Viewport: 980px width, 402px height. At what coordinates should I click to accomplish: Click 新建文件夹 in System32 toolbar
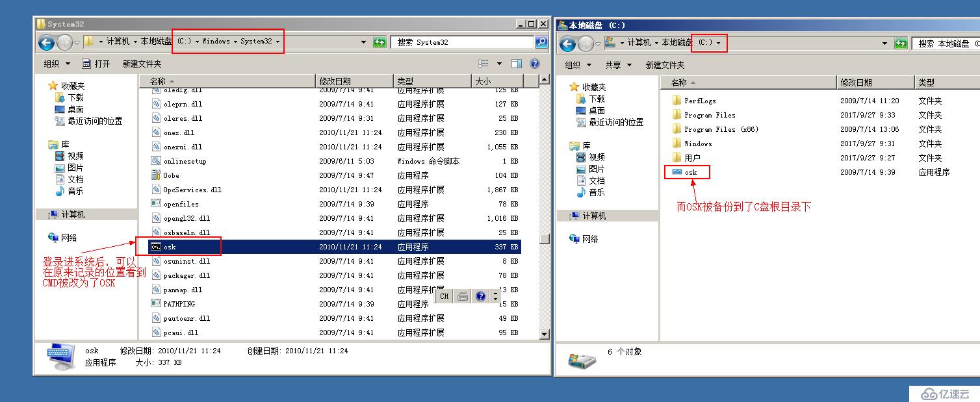tap(142, 64)
